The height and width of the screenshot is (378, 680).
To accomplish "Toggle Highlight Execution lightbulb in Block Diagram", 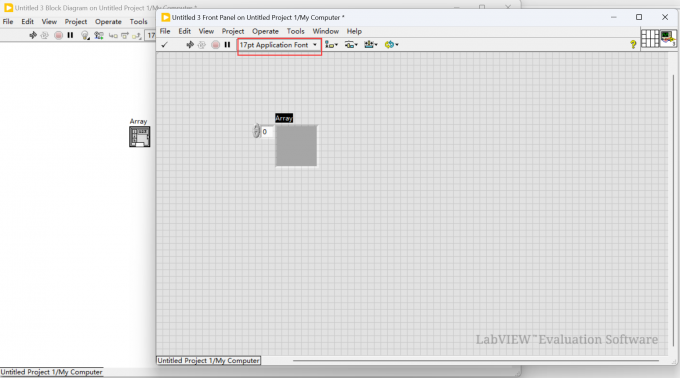I will pos(85,35).
